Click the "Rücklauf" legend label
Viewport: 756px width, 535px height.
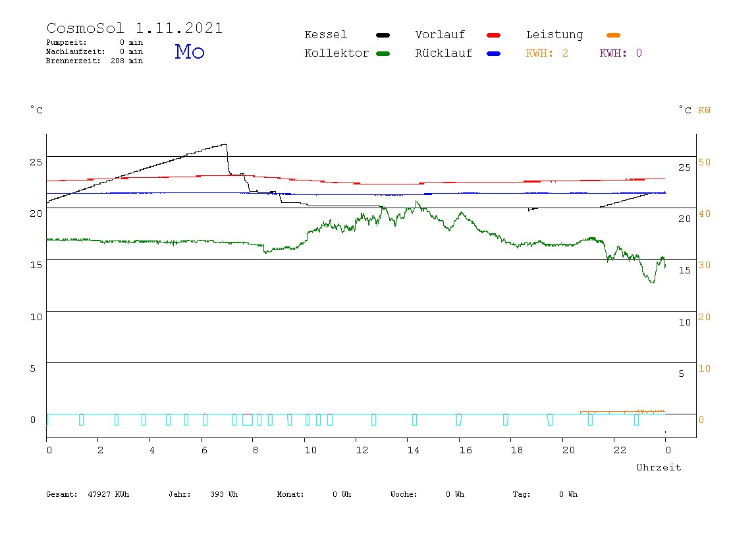(444, 53)
